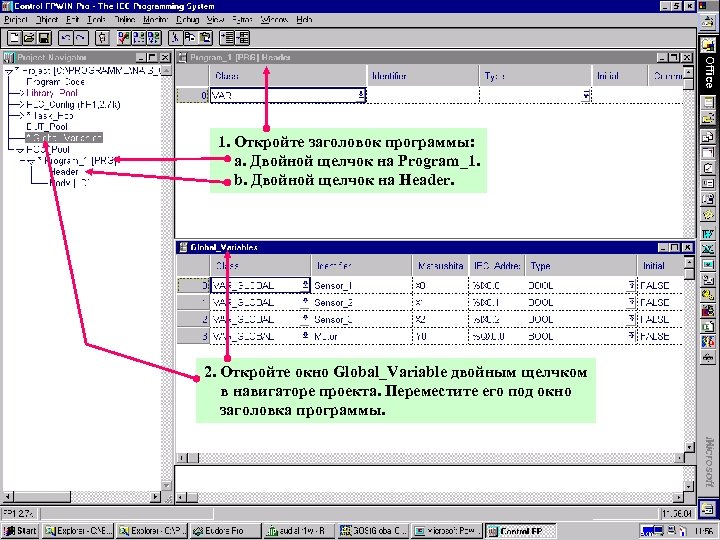Click the Redo arrow toolbar icon

pyautogui.click(x=80, y=38)
